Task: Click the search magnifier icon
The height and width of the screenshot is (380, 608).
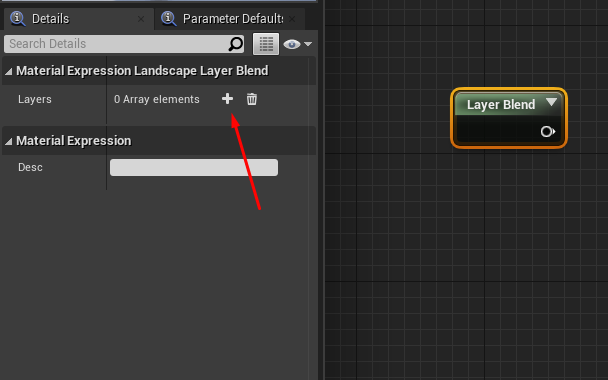Action: click(x=235, y=44)
